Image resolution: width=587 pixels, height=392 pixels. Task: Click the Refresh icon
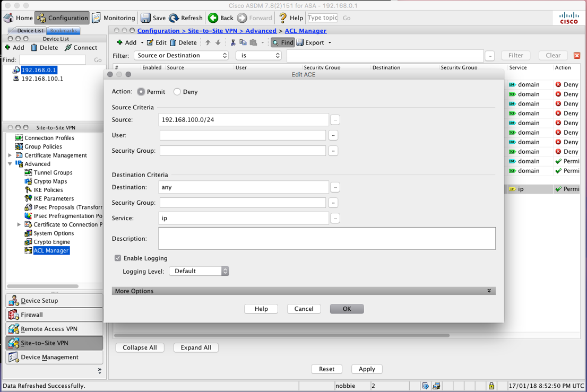pyautogui.click(x=174, y=18)
